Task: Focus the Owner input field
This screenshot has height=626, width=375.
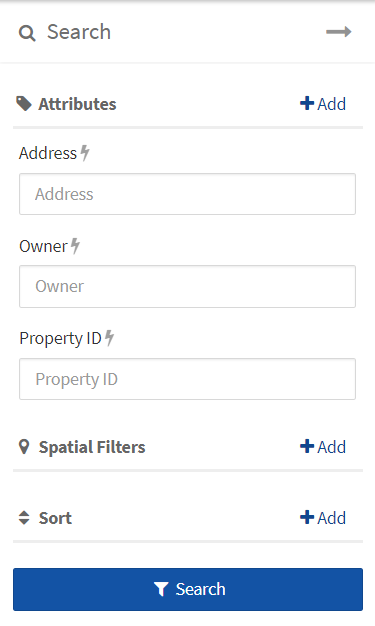Action: (x=187, y=286)
